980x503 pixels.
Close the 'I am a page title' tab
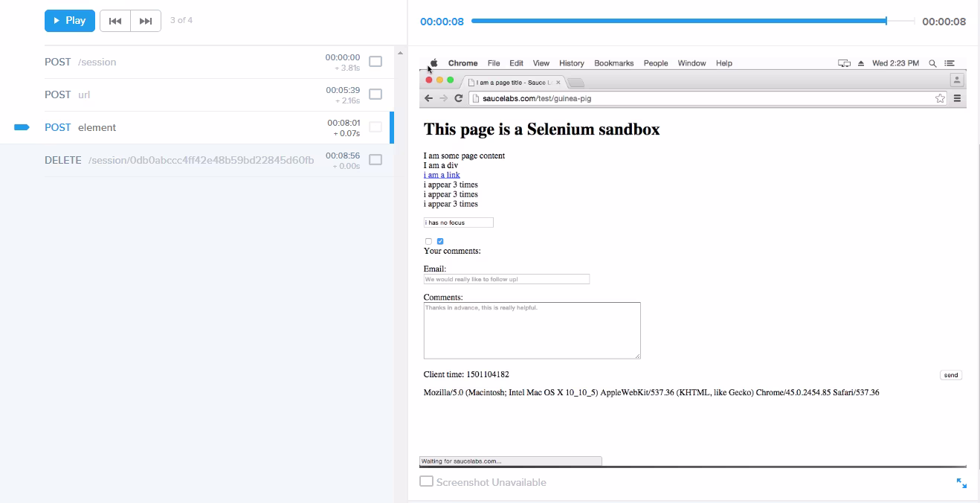[x=558, y=83]
